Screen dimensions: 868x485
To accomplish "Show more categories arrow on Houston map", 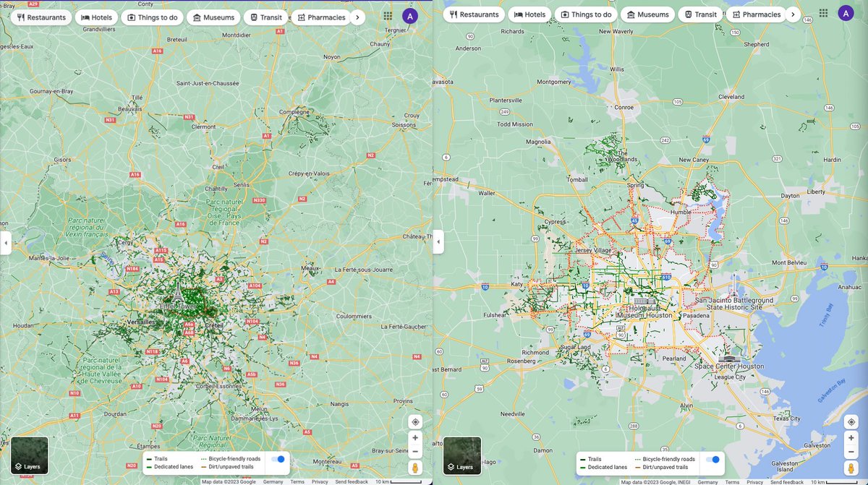I will (793, 14).
